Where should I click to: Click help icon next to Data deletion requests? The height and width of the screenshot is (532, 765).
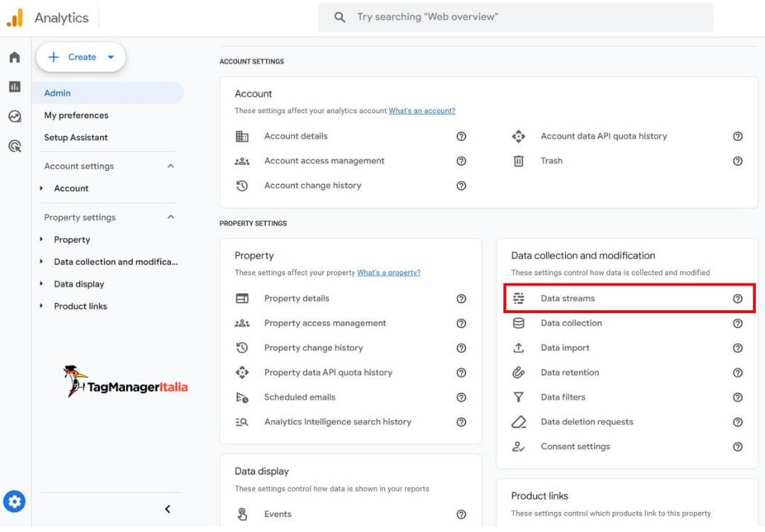click(737, 422)
